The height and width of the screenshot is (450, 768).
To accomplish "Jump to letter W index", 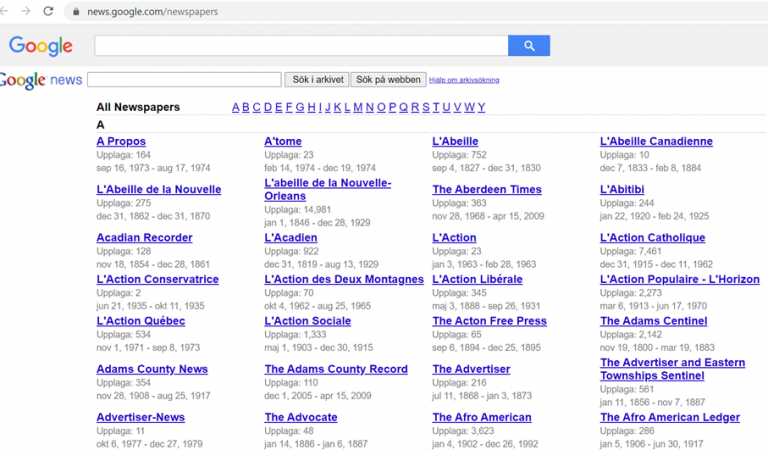I will (x=469, y=107).
